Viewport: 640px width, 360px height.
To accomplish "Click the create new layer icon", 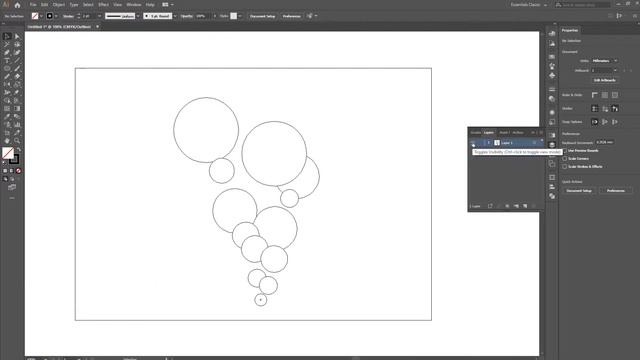I will (x=525, y=206).
